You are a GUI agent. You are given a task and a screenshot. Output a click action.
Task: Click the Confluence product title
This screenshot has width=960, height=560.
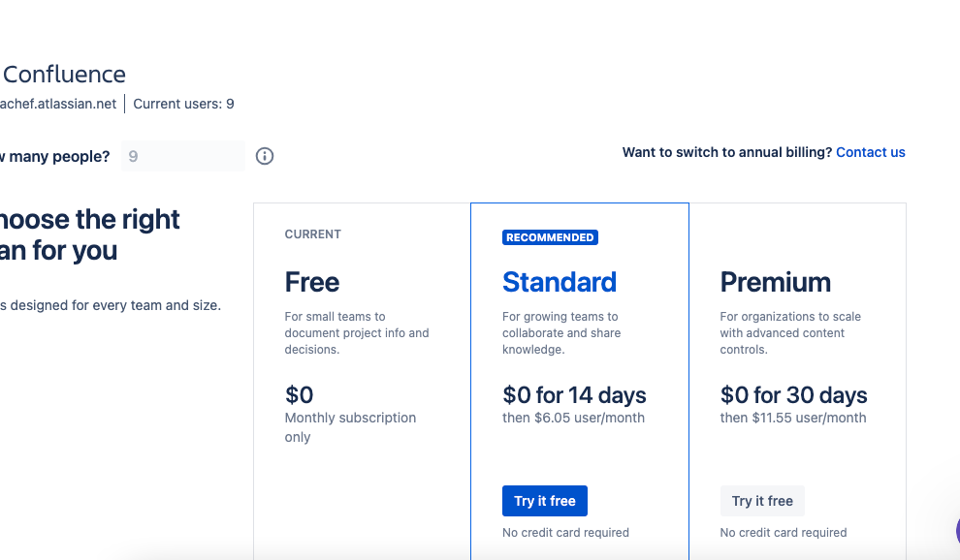click(64, 75)
